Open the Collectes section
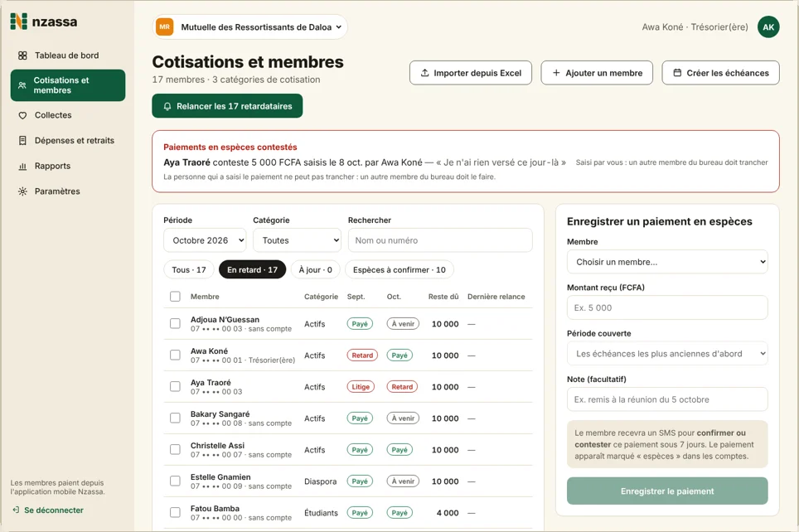Image resolution: width=799 pixels, height=532 pixels. [x=68, y=115]
